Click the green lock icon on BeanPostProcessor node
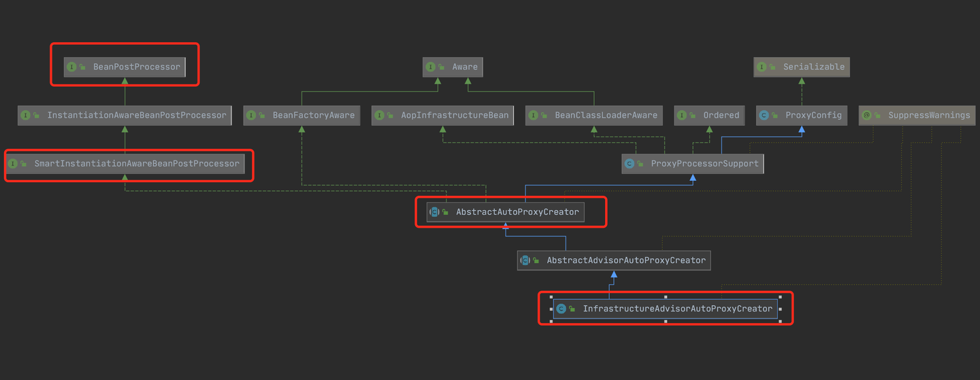The height and width of the screenshot is (380, 980). tap(82, 67)
